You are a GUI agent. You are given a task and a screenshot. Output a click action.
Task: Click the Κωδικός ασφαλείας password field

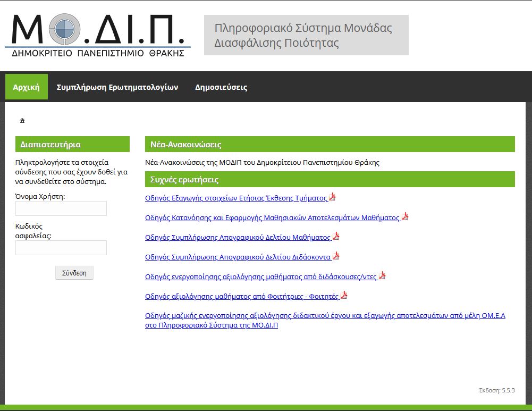61,248
